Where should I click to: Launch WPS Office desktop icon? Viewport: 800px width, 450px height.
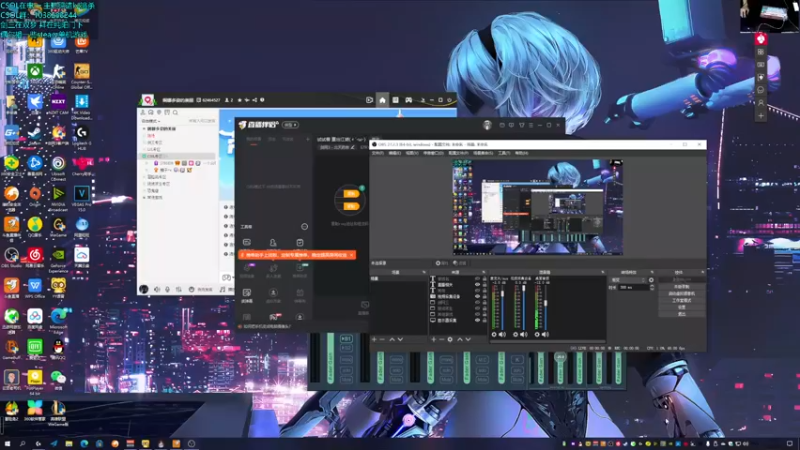(x=35, y=288)
